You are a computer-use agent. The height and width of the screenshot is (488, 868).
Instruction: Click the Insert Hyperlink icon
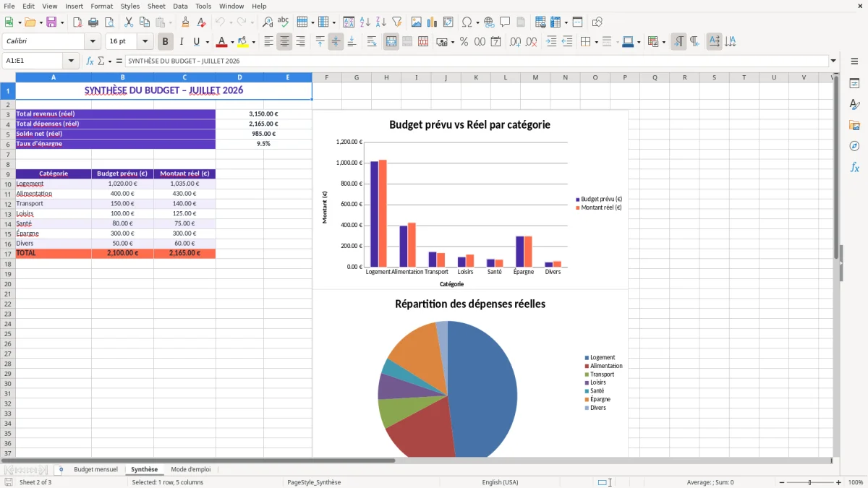pos(489,22)
